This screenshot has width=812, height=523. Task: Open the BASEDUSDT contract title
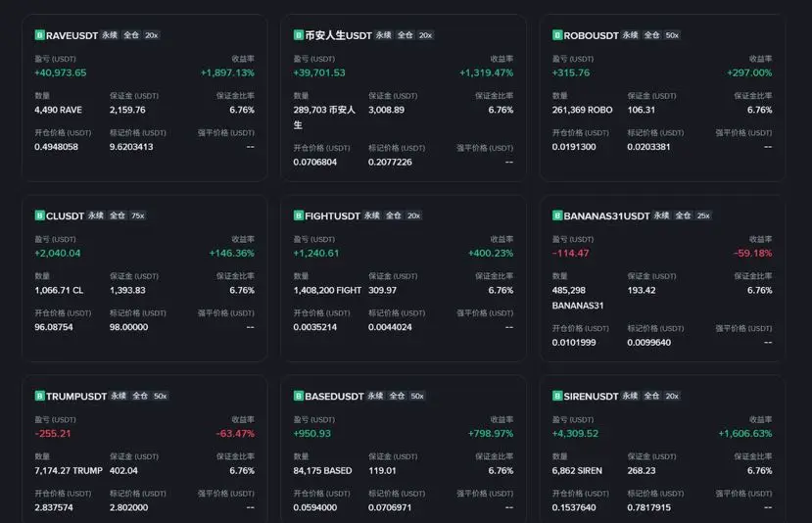coord(334,397)
